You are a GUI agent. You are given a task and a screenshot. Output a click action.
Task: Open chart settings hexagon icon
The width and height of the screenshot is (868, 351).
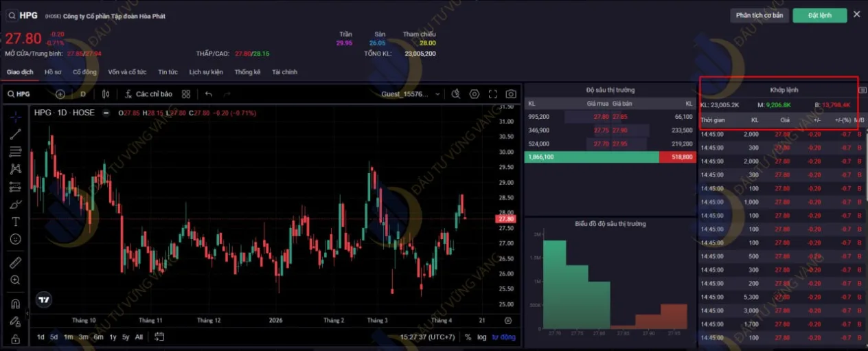(475, 94)
